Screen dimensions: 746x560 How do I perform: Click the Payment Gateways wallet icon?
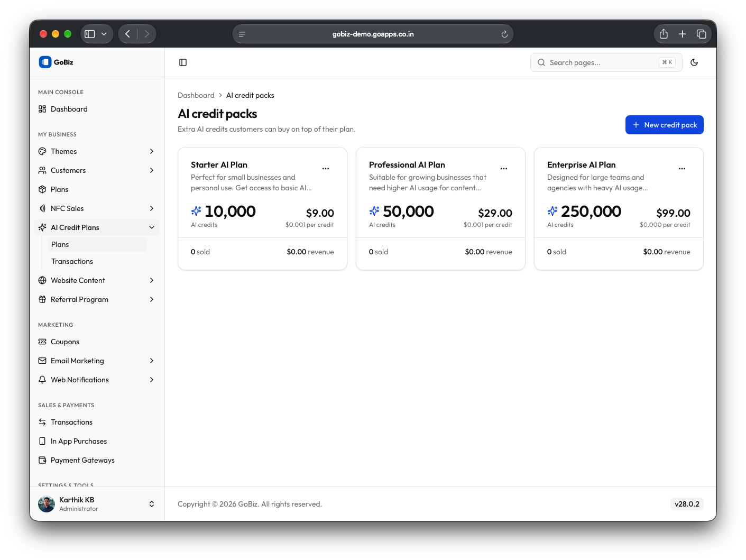tap(42, 460)
